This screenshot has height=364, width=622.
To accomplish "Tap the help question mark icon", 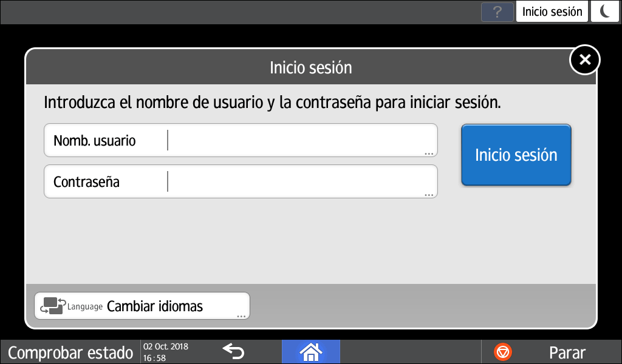I will pos(497,12).
